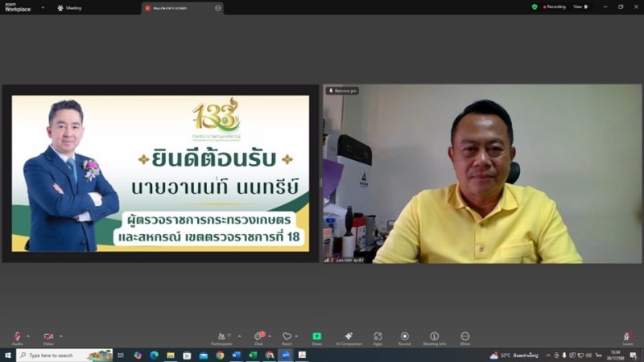Click the green Share screen button

(x=317, y=336)
